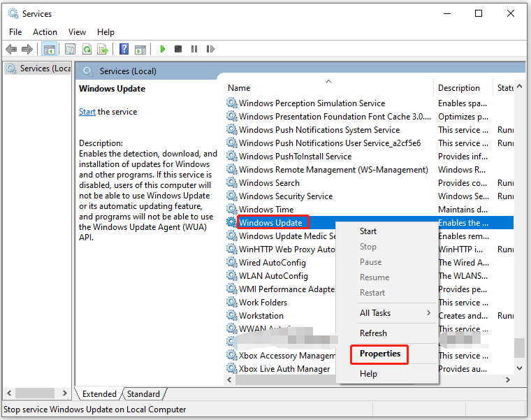Image resolution: width=531 pixels, height=420 pixels.
Task: Click vertical scrollbar down arrow in list
Action: coord(520,368)
